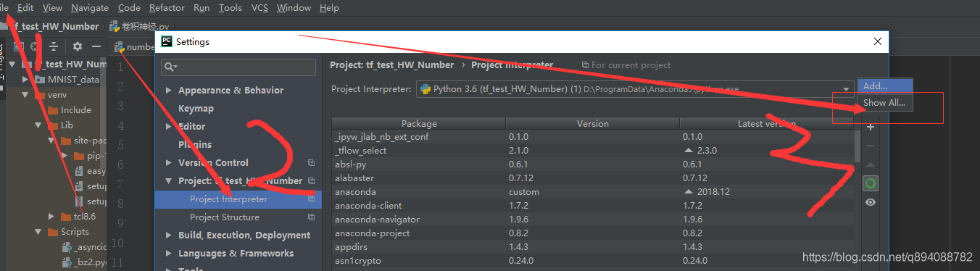The height and width of the screenshot is (271, 980).
Task: Collapse the Scripts folder node
Action: click(38, 232)
